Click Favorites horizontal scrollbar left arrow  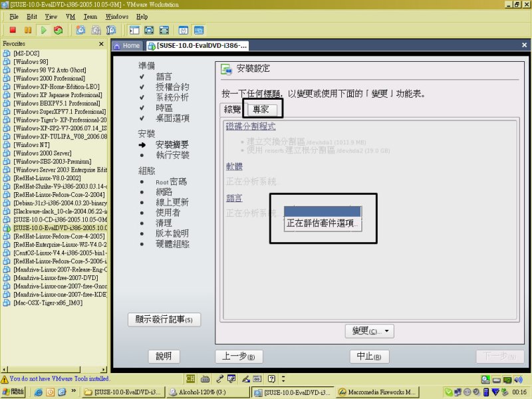point(4,370)
